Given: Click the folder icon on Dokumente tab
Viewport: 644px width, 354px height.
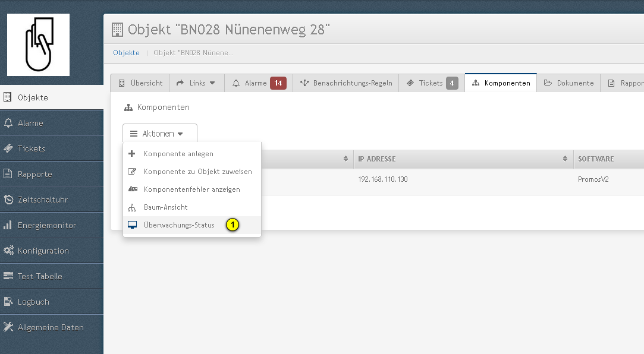Looking at the screenshot, I should click(548, 83).
